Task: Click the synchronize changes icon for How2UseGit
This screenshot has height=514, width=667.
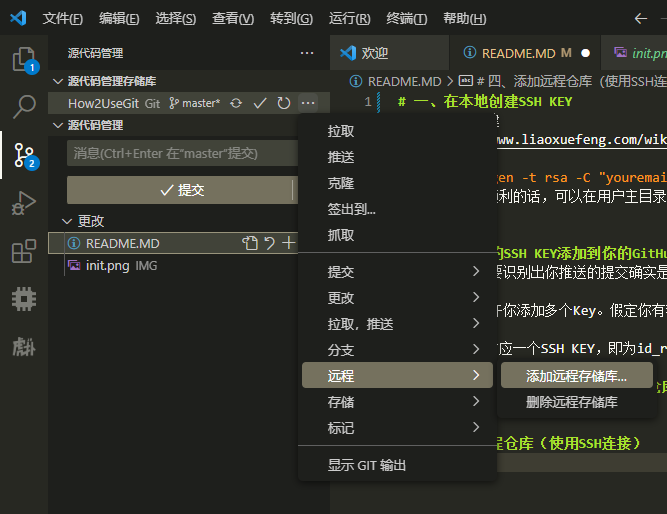Action: [236, 103]
